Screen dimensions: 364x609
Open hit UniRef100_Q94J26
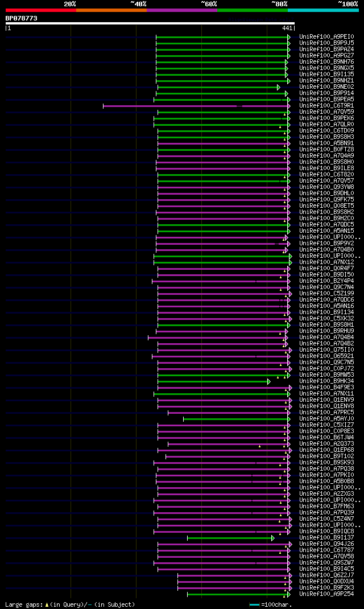click(x=326, y=544)
